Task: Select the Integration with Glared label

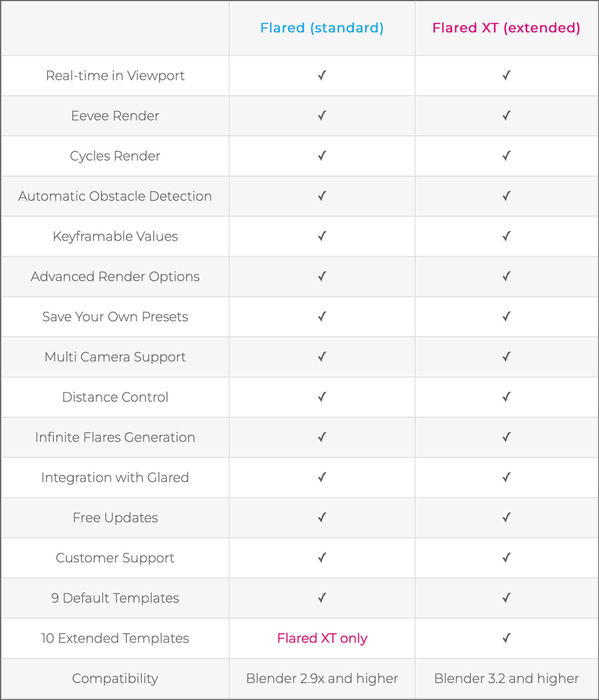Action: point(115,477)
